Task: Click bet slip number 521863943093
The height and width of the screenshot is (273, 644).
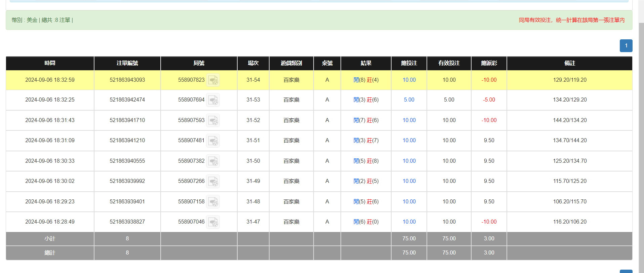Action: point(127,80)
